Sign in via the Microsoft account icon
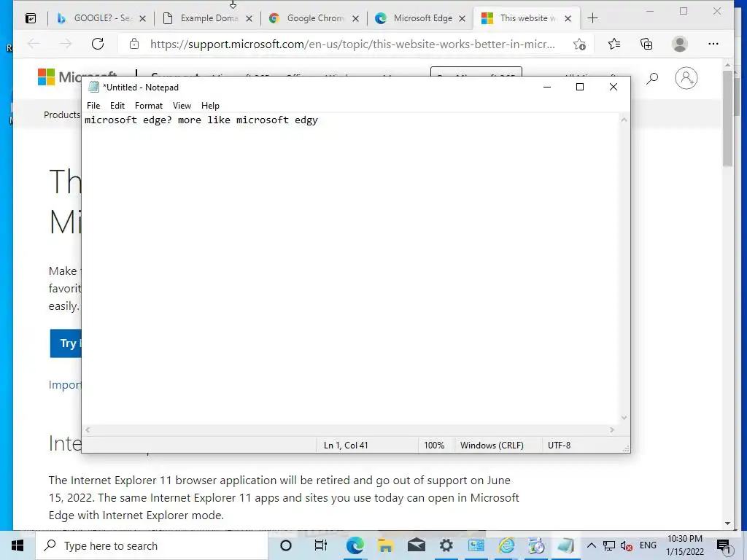 tap(686, 78)
